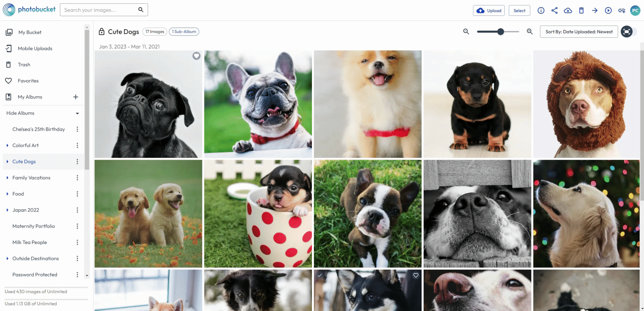Image resolution: width=644 pixels, height=311 pixels.
Task: Open My Albums in sidebar
Action: 30,97
